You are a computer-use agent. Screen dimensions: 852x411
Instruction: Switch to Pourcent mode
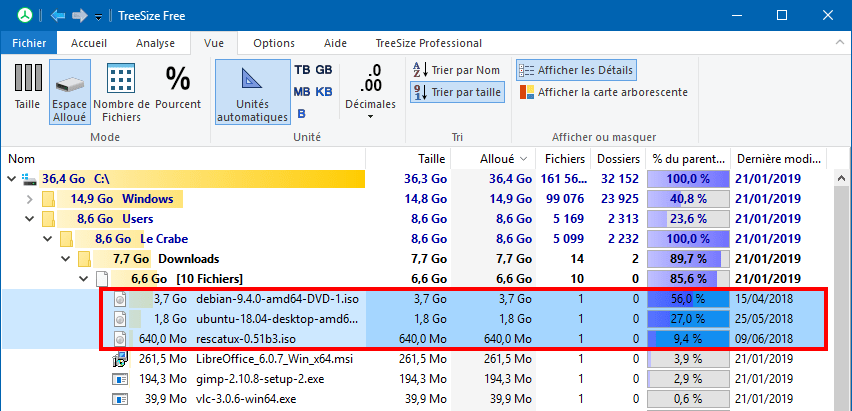click(178, 86)
